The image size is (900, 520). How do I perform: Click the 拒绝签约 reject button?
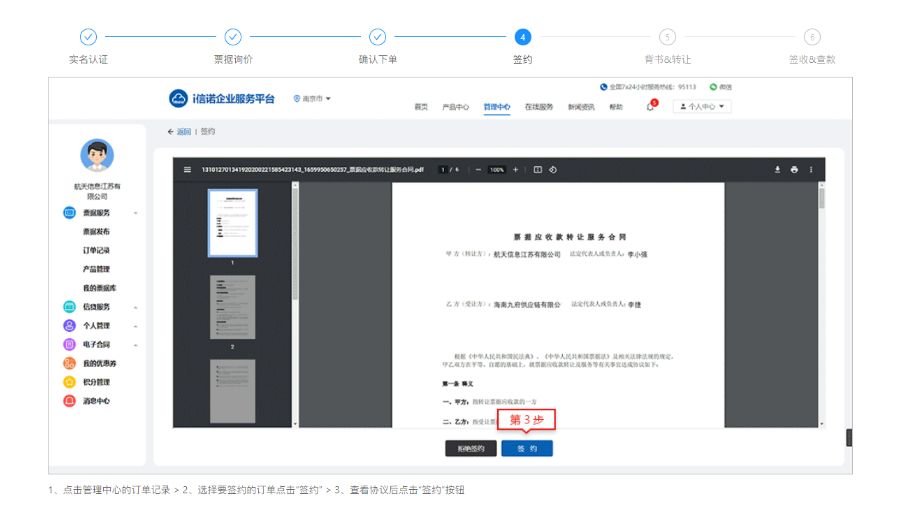471,448
